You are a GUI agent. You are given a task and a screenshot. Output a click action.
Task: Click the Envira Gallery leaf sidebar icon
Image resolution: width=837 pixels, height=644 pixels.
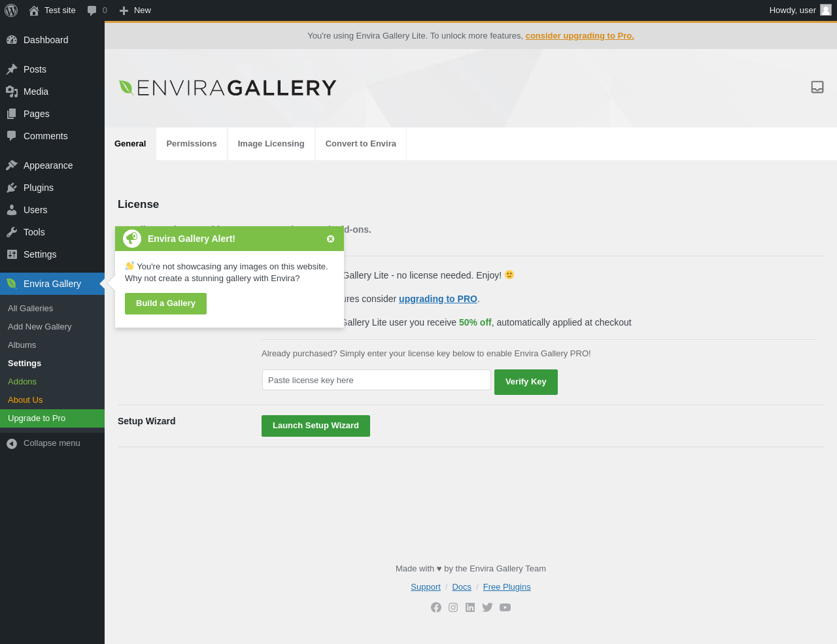[12, 284]
